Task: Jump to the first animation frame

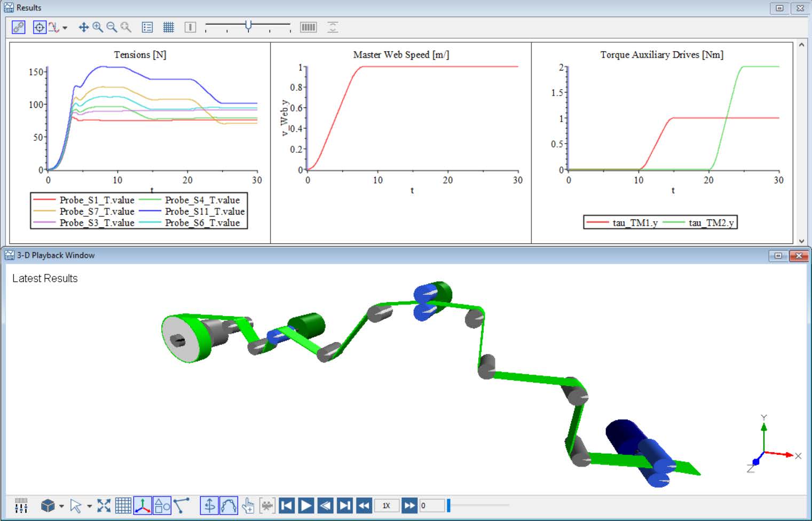Action: 287,506
